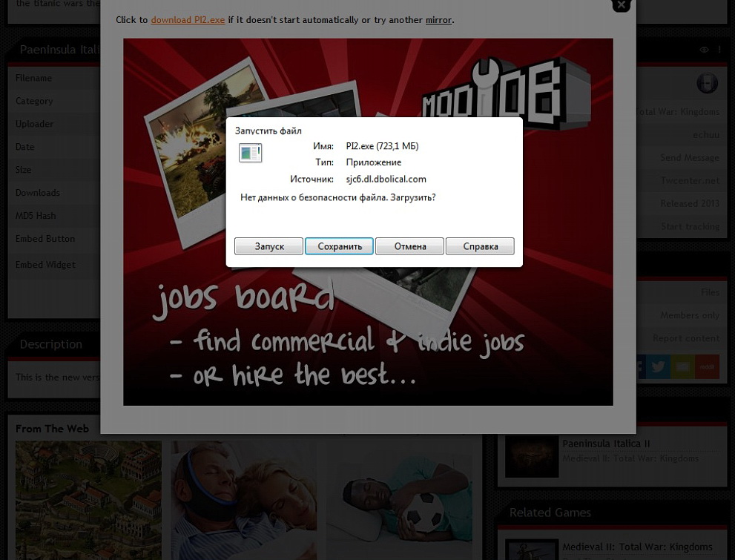Click the 'download PI2.exe' link
The width and height of the screenshot is (735, 560).
click(x=188, y=20)
